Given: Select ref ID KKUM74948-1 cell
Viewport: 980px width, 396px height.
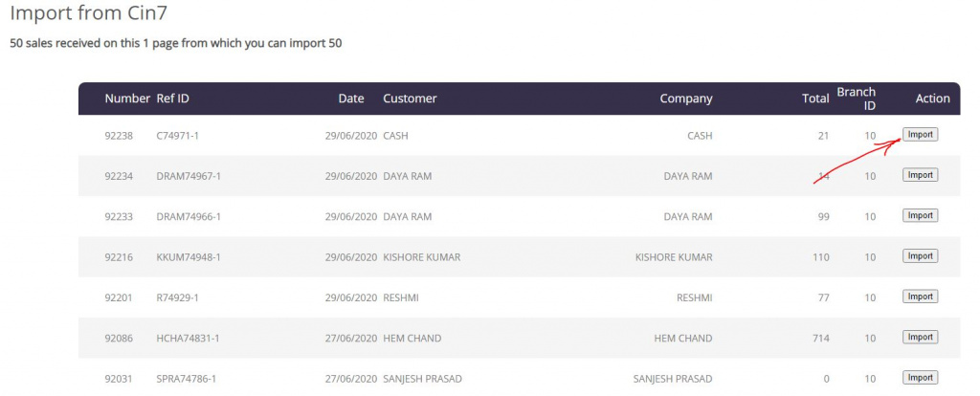Looking at the screenshot, I should [x=189, y=257].
